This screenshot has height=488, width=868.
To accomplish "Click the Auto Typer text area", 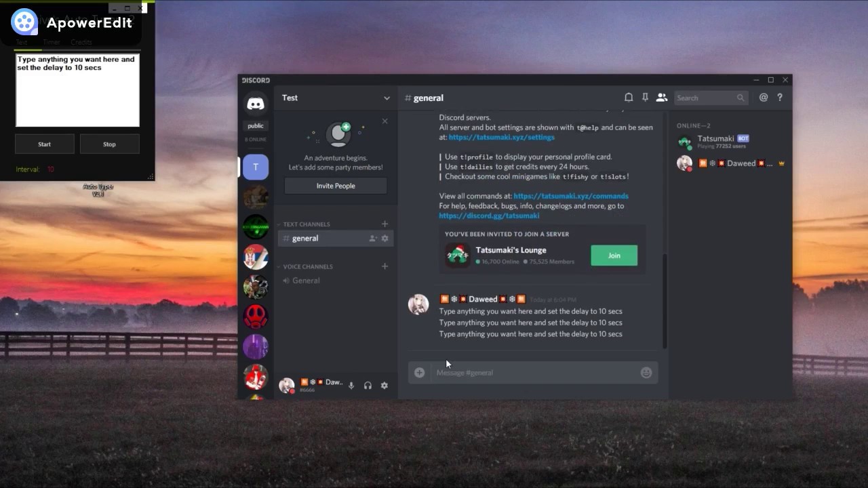I will point(77,90).
